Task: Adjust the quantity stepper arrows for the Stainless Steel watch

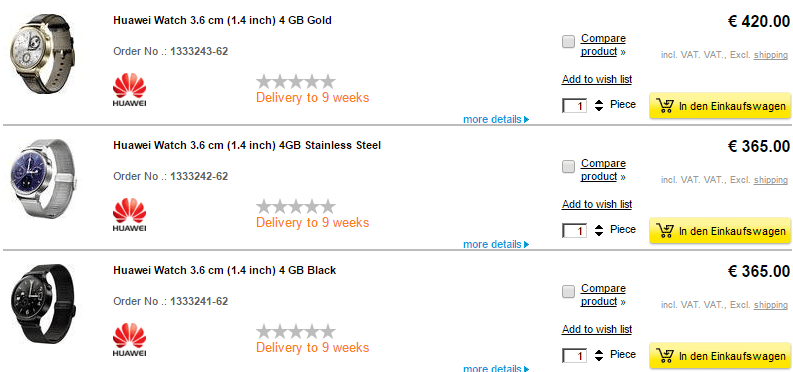Action: (599, 230)
